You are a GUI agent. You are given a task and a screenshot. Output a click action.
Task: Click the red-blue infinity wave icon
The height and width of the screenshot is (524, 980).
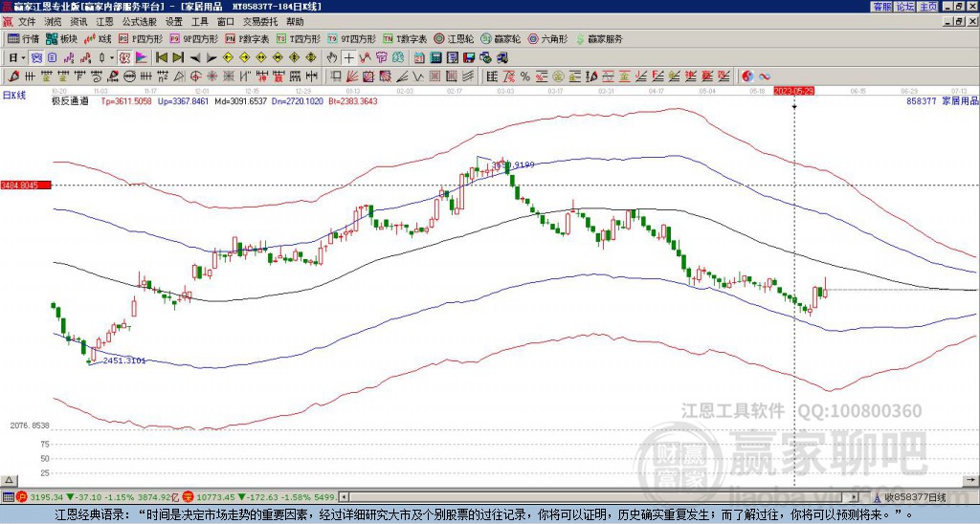[x=765, y=76]
